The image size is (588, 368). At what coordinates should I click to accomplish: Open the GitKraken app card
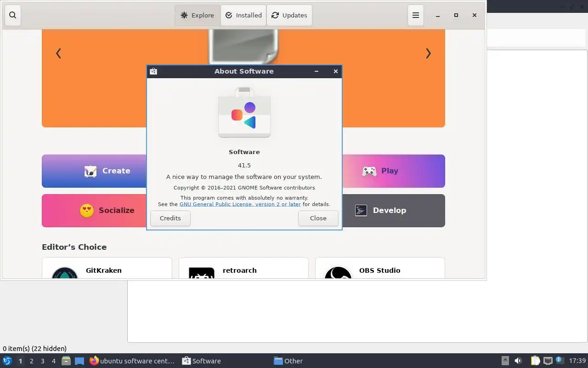[107, 268]
